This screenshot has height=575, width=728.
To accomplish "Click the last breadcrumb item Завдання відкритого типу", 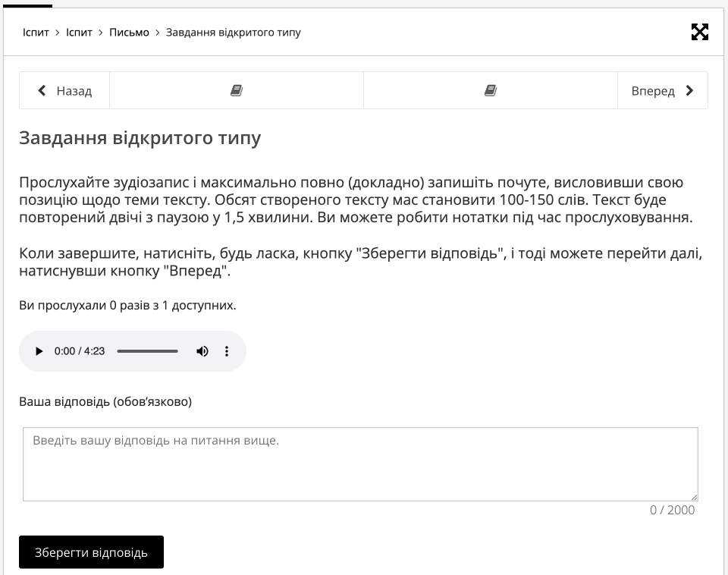I will click(x=233, y=33).
